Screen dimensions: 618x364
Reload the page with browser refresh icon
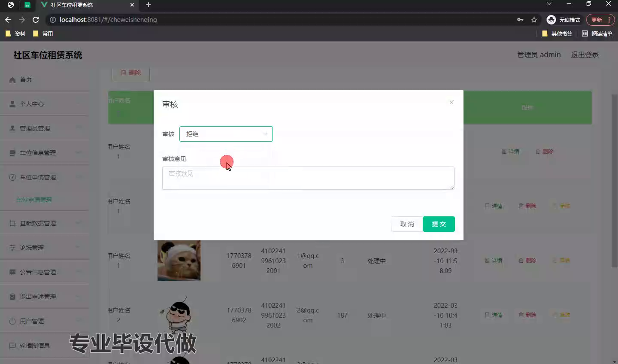coord(36,20)
